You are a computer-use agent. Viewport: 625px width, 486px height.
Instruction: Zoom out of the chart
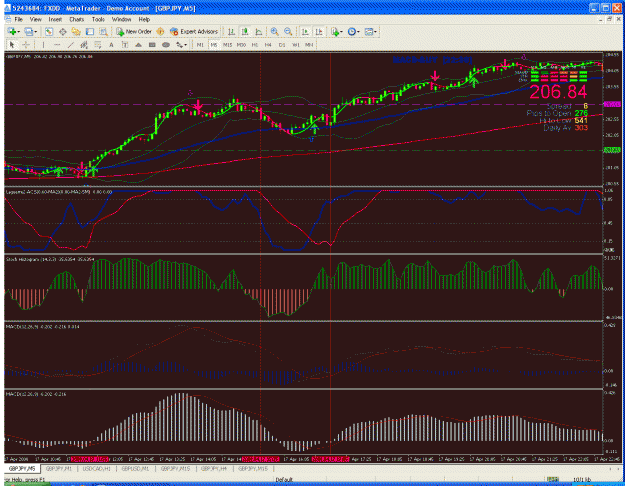(x=288, y=31)
